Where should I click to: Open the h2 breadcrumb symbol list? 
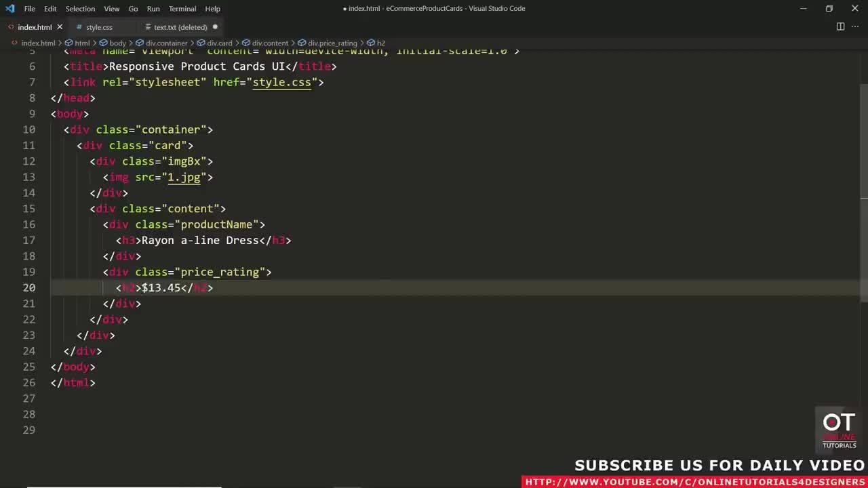[x=380, y=43]
